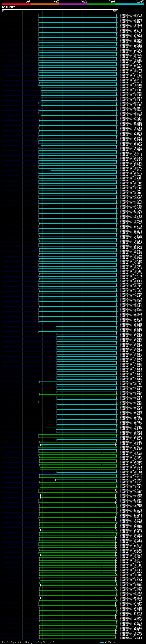146x644 pixels.
Task: Open hit UniRef100_Q850M4
Action: point(131,324)
